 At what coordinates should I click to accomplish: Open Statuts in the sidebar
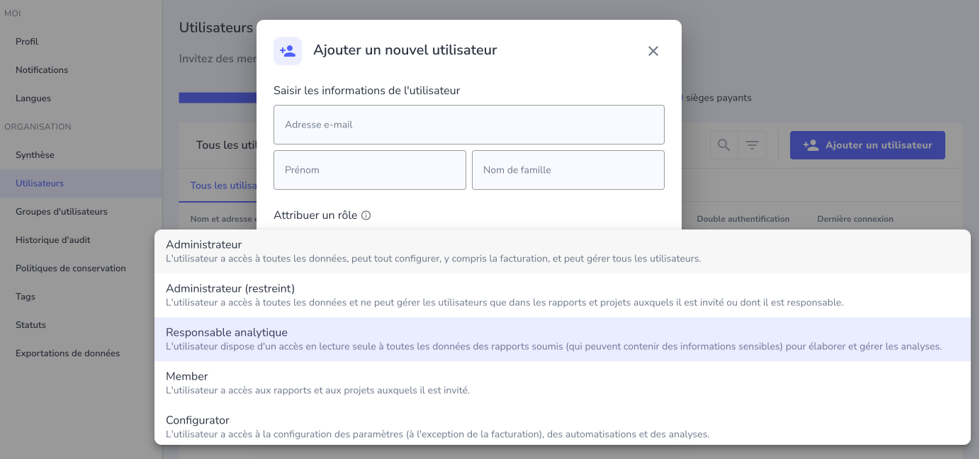81,325
